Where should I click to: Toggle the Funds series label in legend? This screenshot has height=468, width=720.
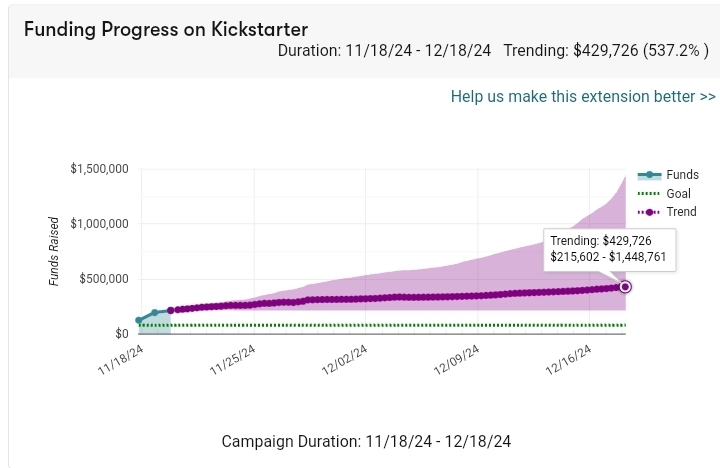coord(682,175)
